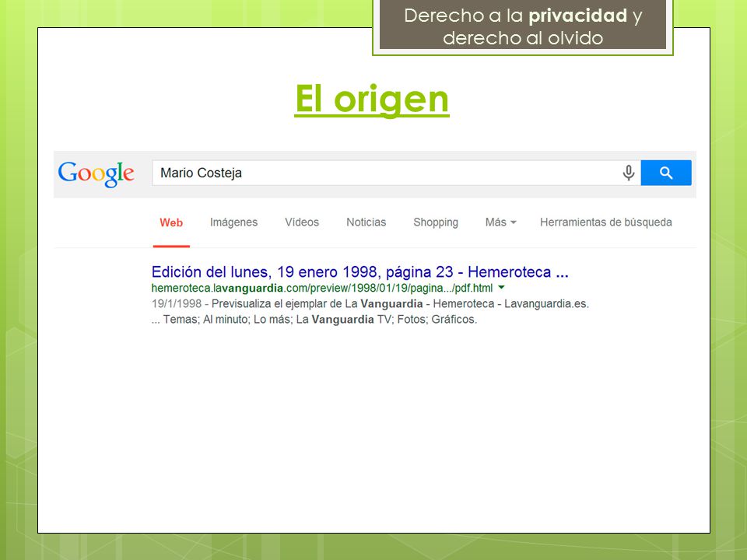Switch to the Imágenes tab
747x560 pixels.
point(233,222)
